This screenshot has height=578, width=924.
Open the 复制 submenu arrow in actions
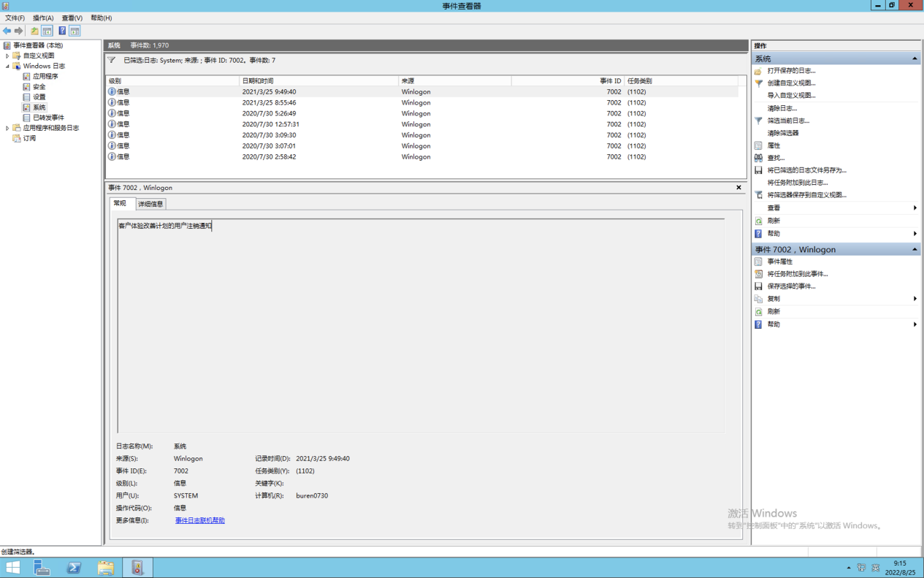(x=915, y=299)
